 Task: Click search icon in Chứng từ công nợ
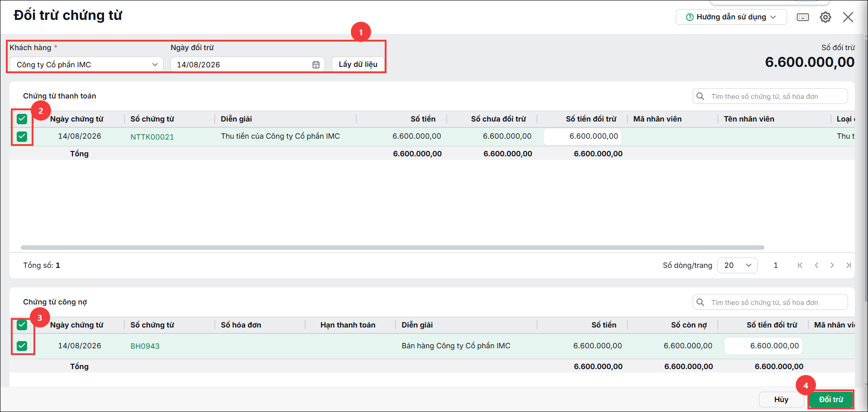(x=700, y=302)
